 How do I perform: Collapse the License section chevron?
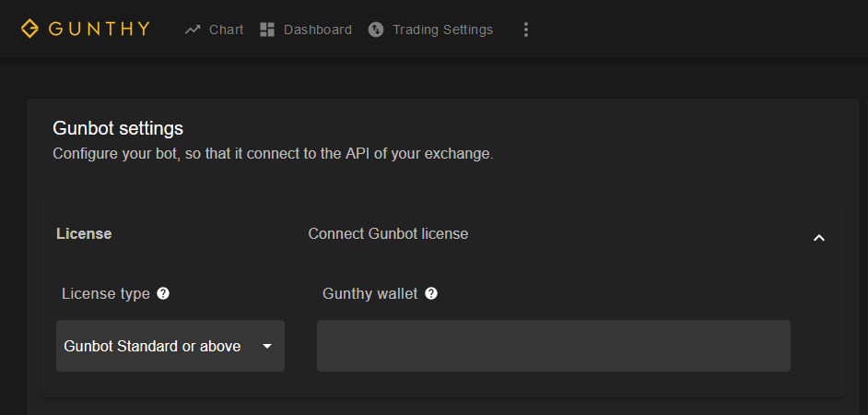819,238
